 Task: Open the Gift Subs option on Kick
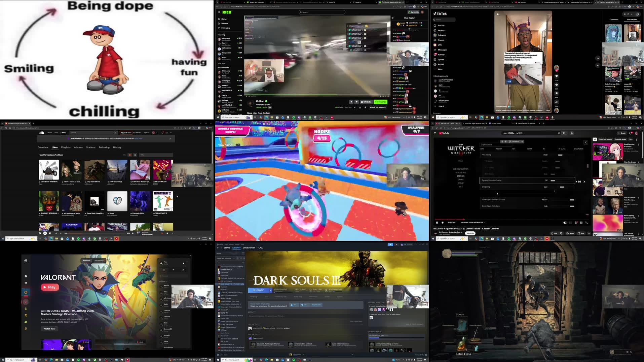[x=366, y=102]
